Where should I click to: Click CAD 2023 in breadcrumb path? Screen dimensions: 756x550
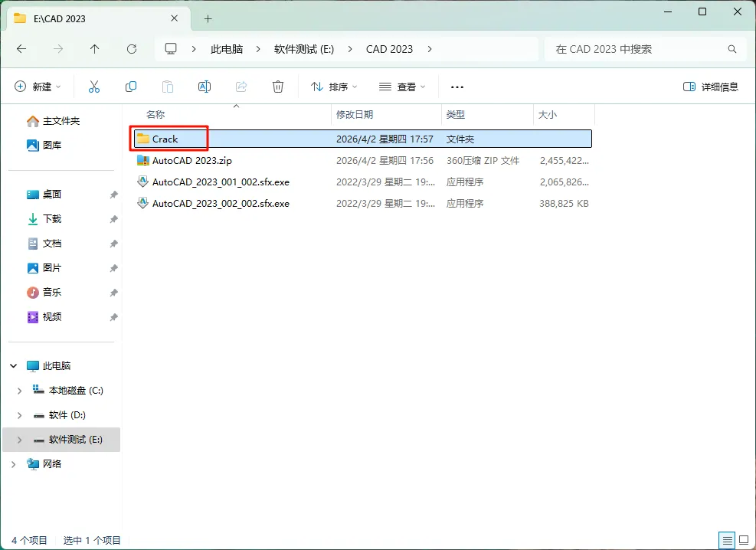click(389, 49)
